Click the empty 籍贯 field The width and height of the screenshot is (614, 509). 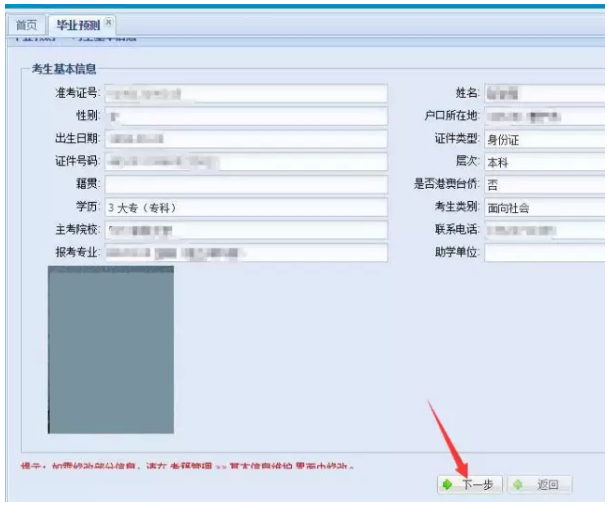click(x=246, y=184)
